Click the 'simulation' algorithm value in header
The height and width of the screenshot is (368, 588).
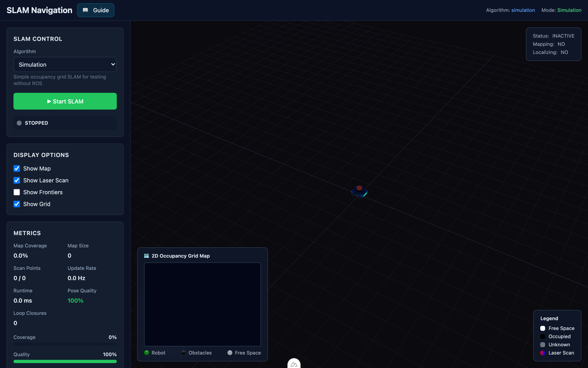(523, 10)
